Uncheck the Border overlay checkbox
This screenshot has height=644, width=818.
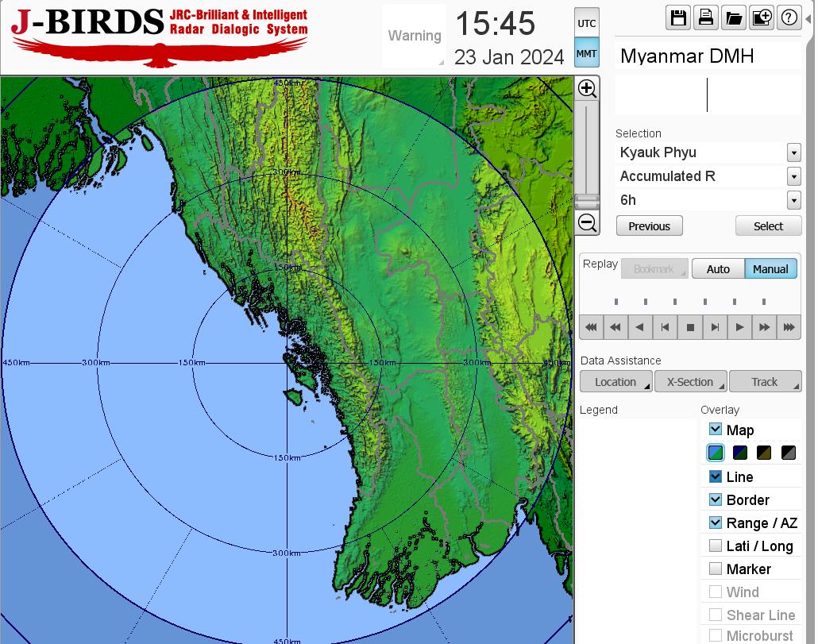click(x=716, y=499)
